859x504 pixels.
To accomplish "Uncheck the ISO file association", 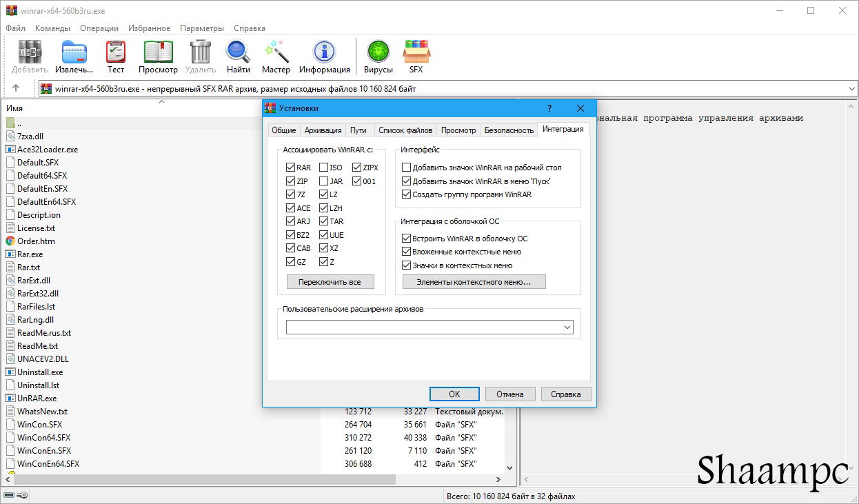I will point(323,167).
